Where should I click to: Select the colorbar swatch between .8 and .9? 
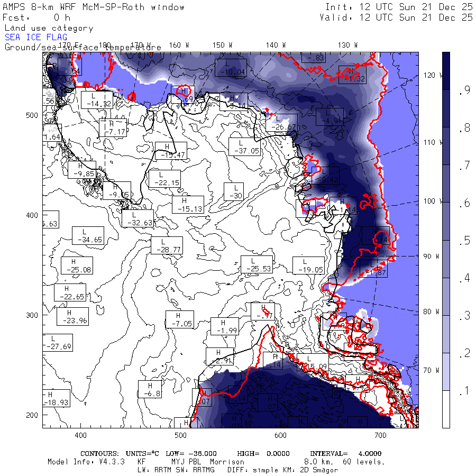point(446,108)
